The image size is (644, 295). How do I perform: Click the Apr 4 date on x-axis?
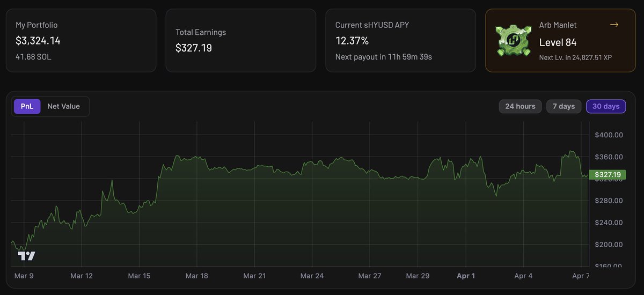tap(523, 276)
